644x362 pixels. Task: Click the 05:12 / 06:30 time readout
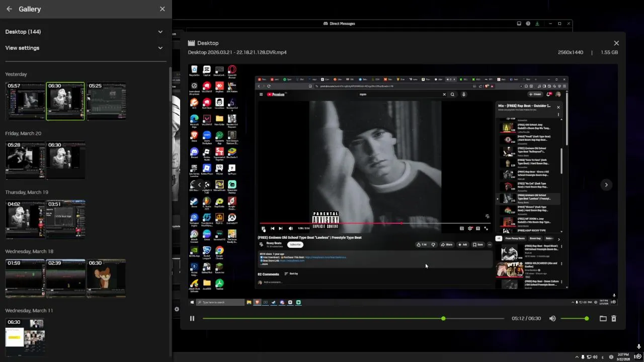(526, 319)
